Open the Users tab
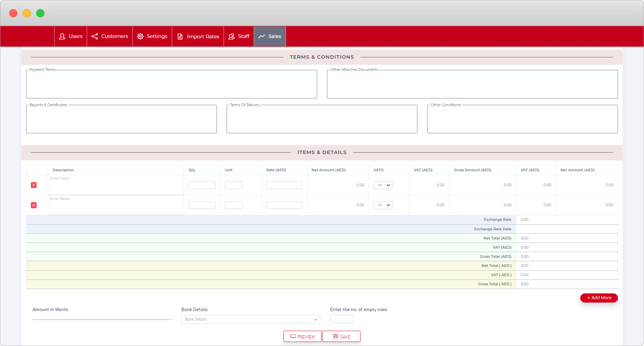Viewport: 644px width, 346px height. point(70,36)
